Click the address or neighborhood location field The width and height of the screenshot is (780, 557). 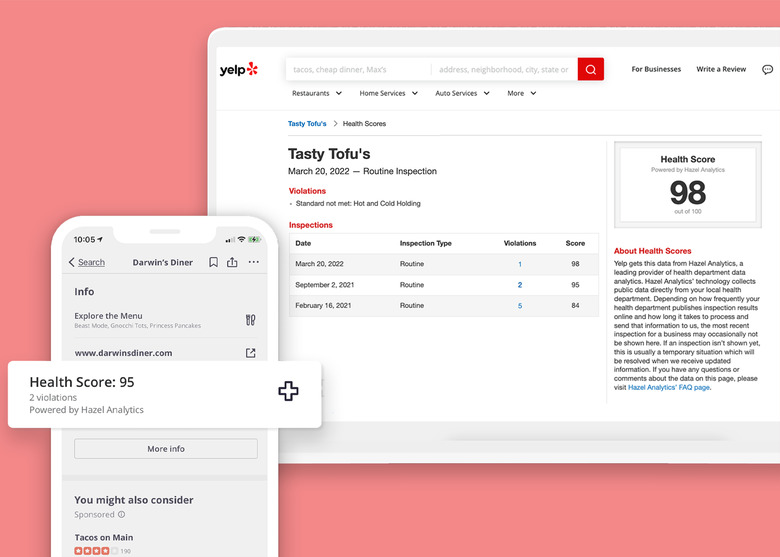point(504,69)
